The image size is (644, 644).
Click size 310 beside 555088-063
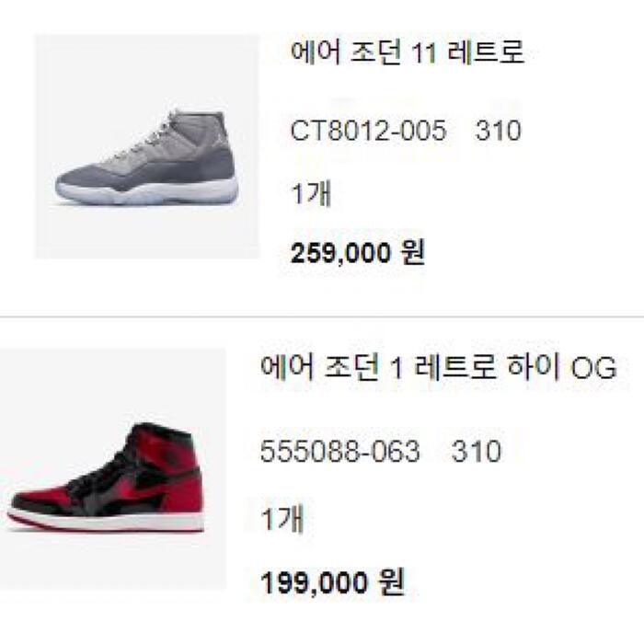[476, 451]
